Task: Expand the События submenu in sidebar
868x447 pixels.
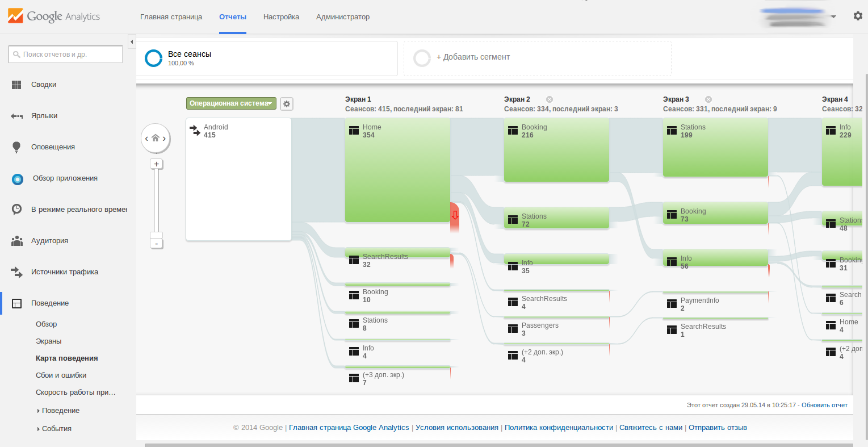Action: 56,429
